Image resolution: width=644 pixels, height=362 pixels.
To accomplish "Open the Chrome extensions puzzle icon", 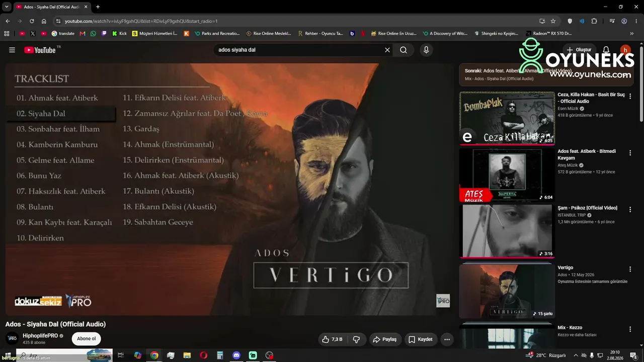I will [594, 21].
